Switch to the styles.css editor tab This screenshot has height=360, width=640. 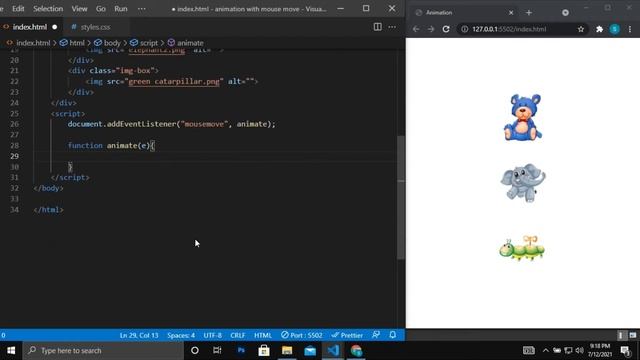(95, 27)
